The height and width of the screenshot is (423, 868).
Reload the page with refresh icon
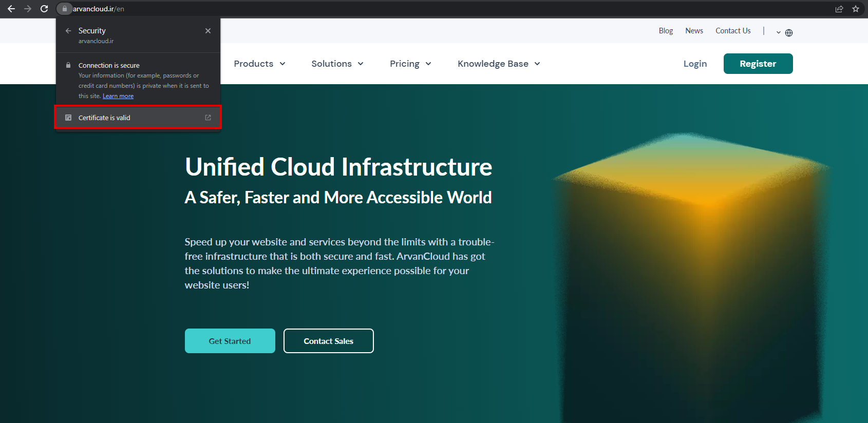44,9
